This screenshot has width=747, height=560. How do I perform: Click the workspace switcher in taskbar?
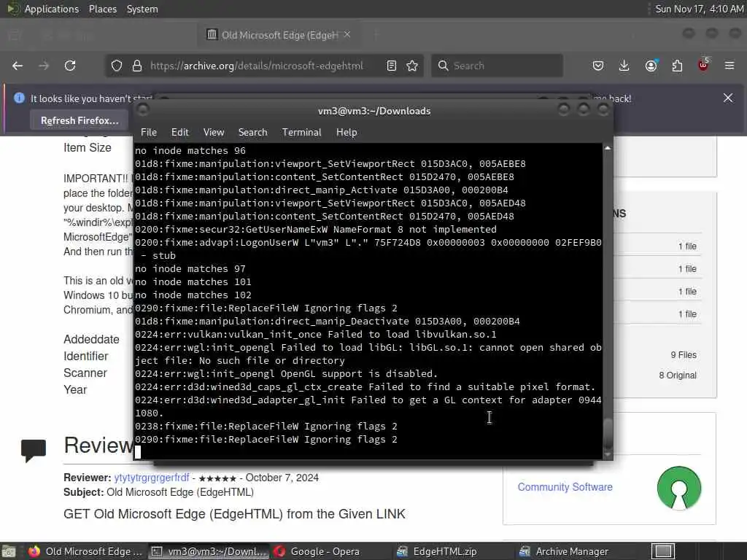coord(663,551)
